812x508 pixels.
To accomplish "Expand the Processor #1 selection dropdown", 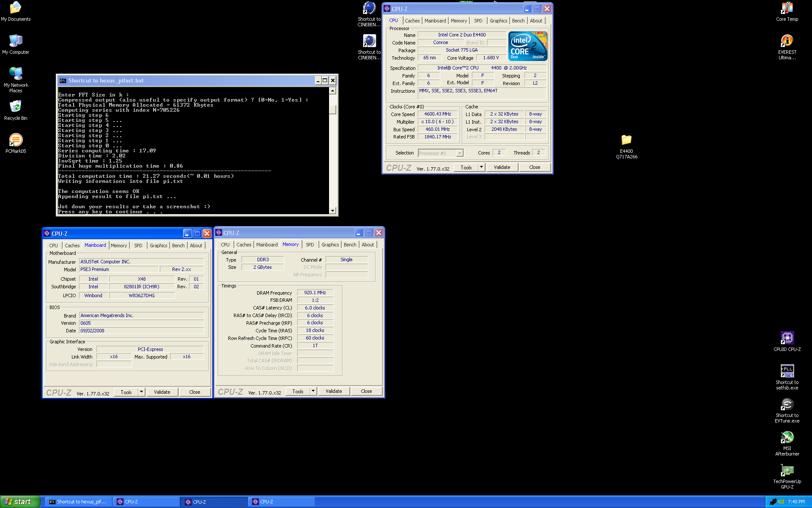I will coord(460,153).
